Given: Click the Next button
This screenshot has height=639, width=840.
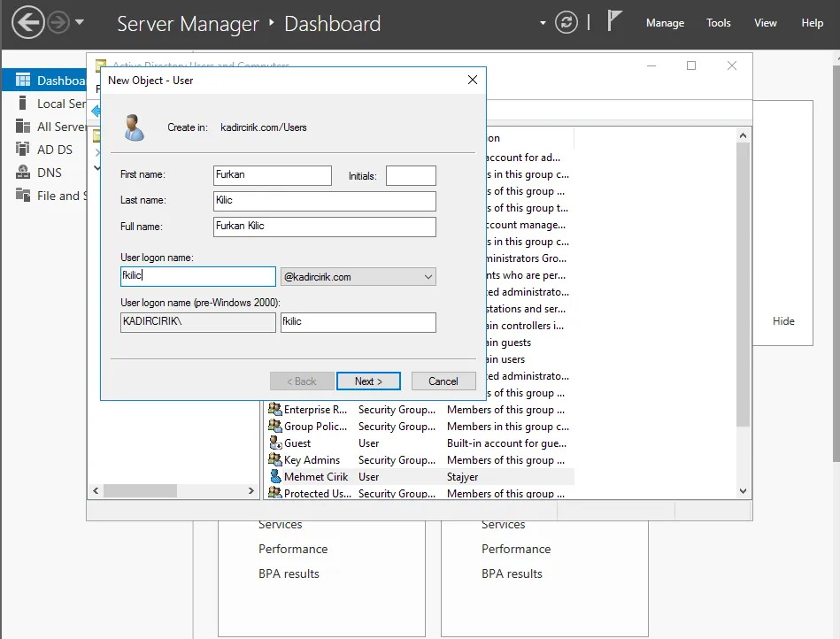Looking at the screenshot, I should [x=368, y=381].
